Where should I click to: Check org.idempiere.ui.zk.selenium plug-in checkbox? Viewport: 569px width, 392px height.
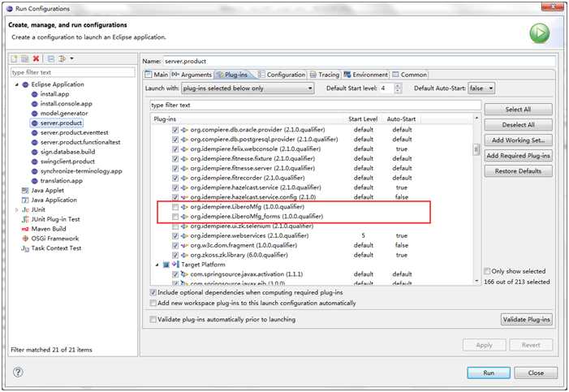coord(175,226)
